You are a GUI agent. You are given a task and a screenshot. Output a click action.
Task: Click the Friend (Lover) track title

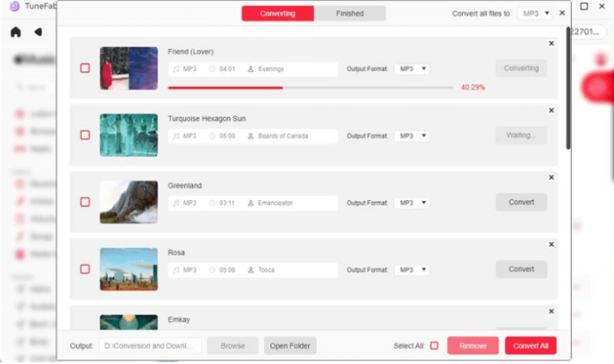190,52
